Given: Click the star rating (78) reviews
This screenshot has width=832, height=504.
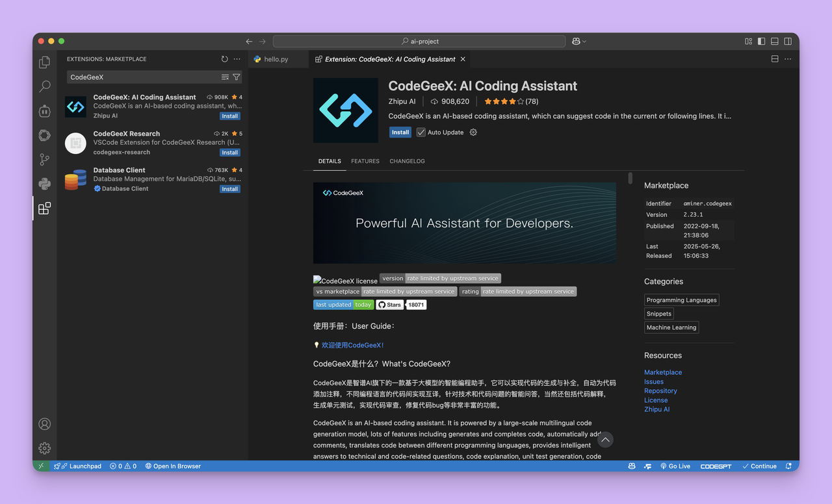Looking at the screenshot, I should [x=511, y=101].
